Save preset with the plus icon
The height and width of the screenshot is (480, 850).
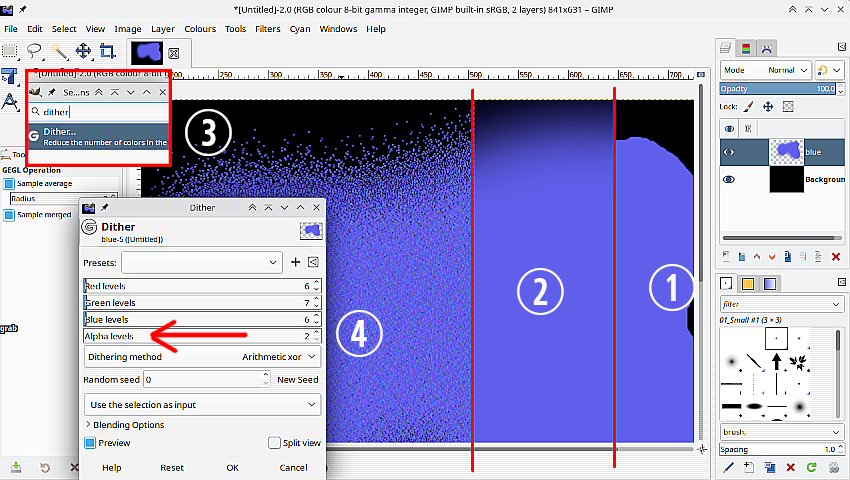295,262
